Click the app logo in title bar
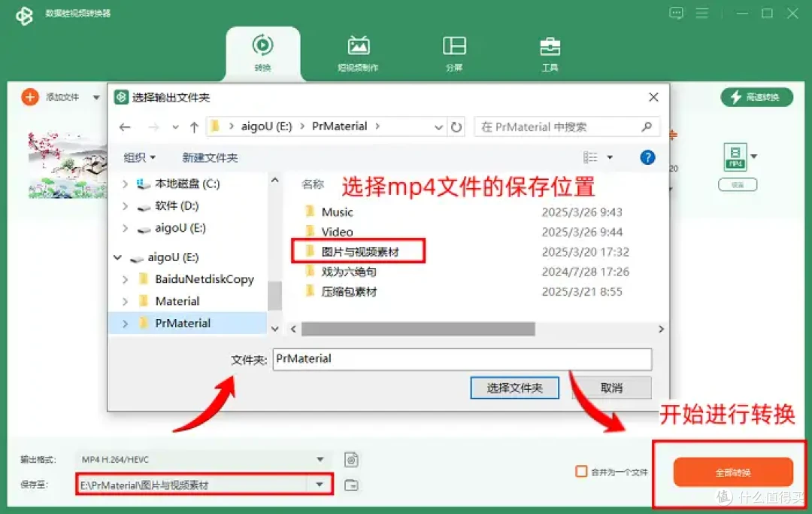Image resolution: width=812 pixels, height=514 pixels. click(24, 16)
